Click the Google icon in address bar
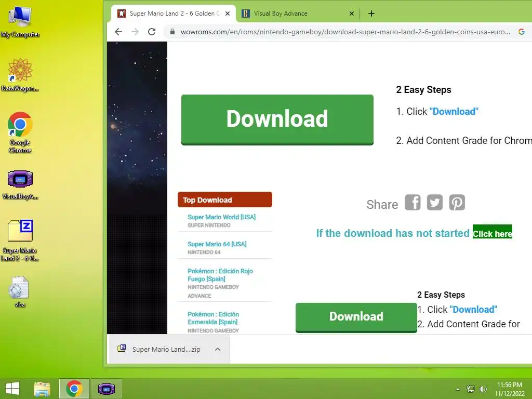532x399 pixels. 522,32
